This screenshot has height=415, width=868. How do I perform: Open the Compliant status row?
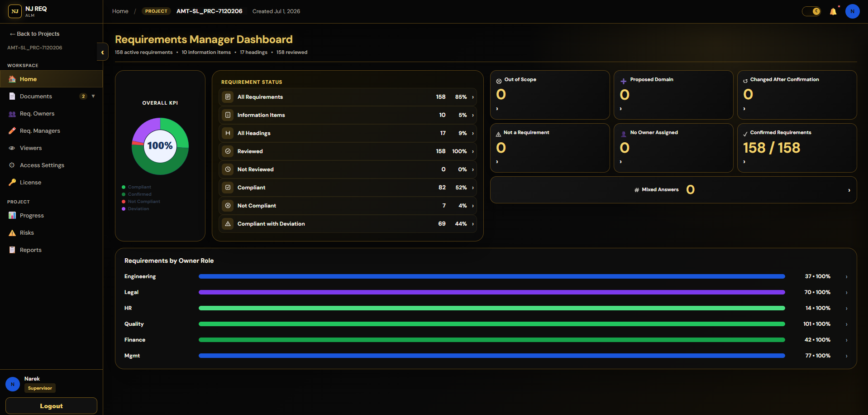[x=348, y=188]
